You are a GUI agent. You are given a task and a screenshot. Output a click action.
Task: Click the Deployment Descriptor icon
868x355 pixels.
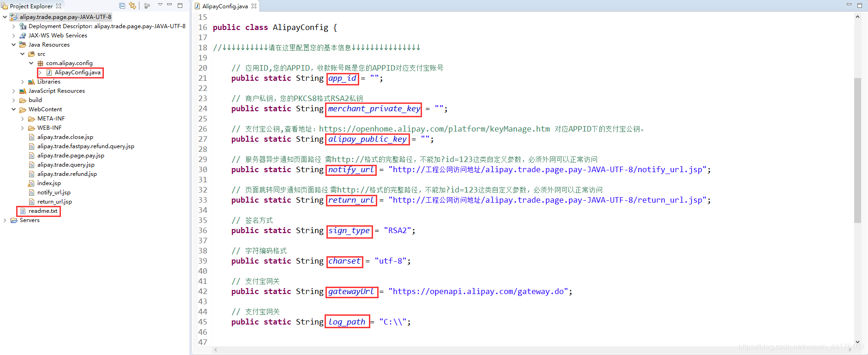pyautogui.click(x=23, y=26)
